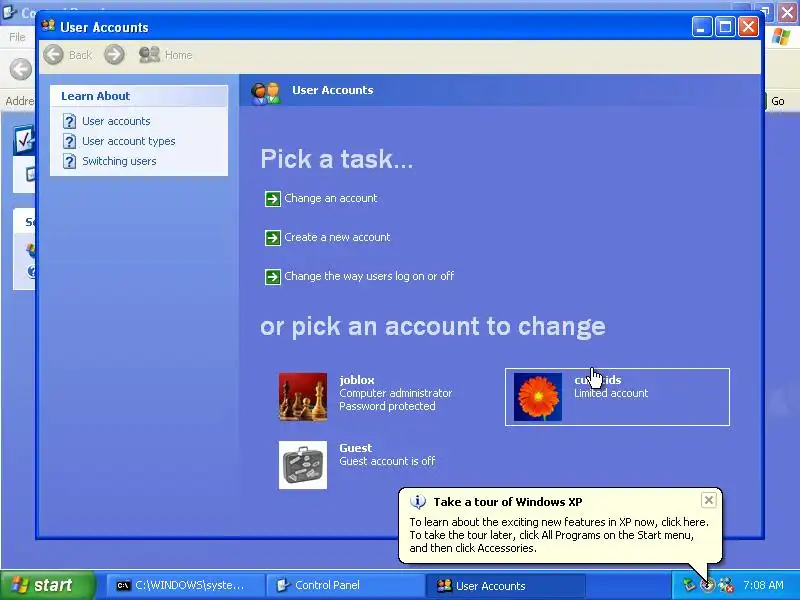Close the 'Take a tour of Windows XP' balloon
The height and width of the screenshot is (600, 800).
tap(709, 500)
